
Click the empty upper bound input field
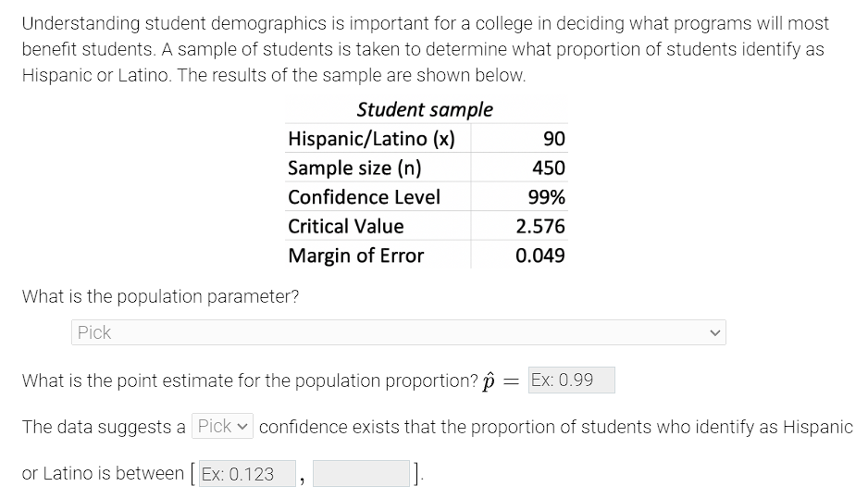[x=361, y=474]
